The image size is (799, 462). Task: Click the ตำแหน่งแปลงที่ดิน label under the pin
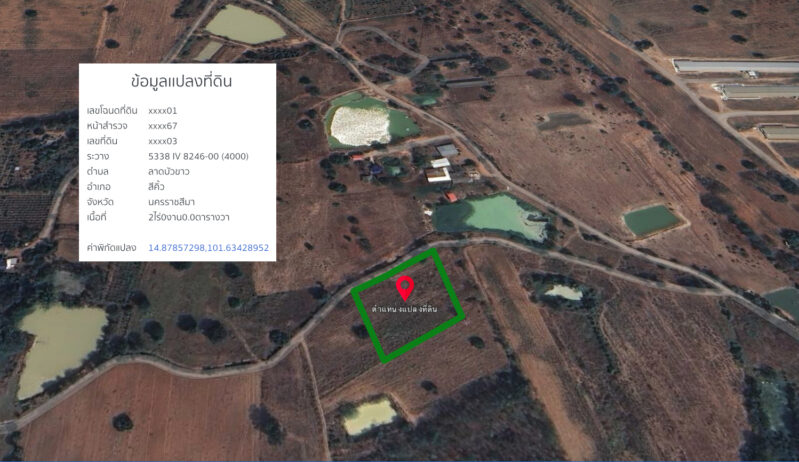404,309
